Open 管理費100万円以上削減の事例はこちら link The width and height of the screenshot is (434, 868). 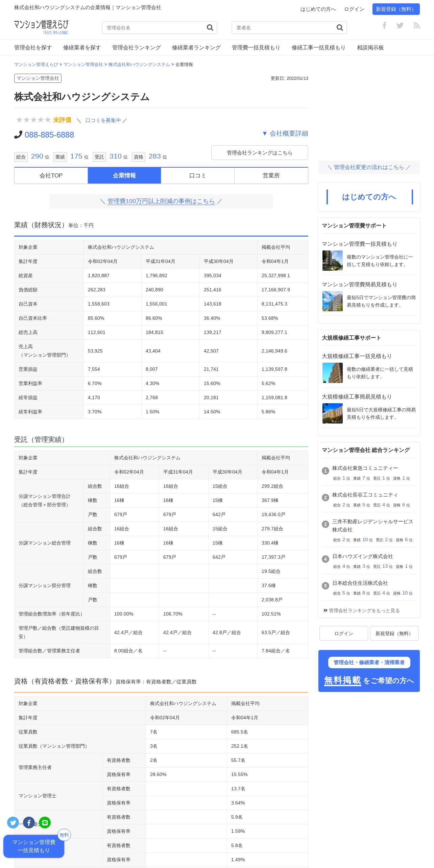pyautogui.click(x=161, y=201)
